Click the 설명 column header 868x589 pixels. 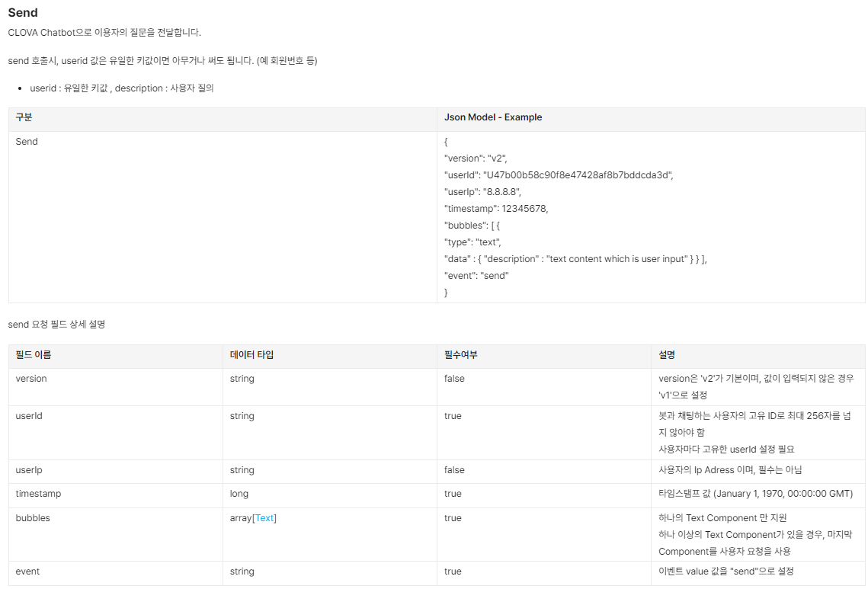[667, 355]
